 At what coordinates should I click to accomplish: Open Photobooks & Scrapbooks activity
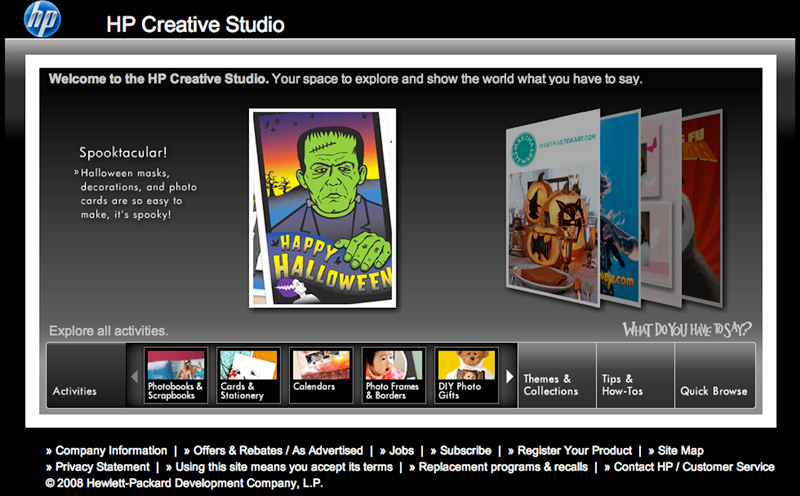(176, 376)
